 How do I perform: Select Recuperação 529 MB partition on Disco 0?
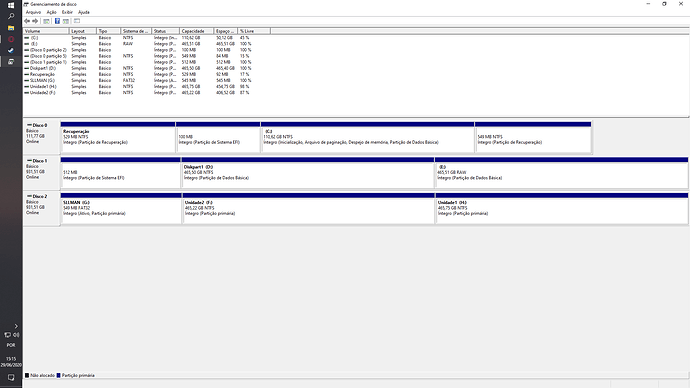click(118, 137)
